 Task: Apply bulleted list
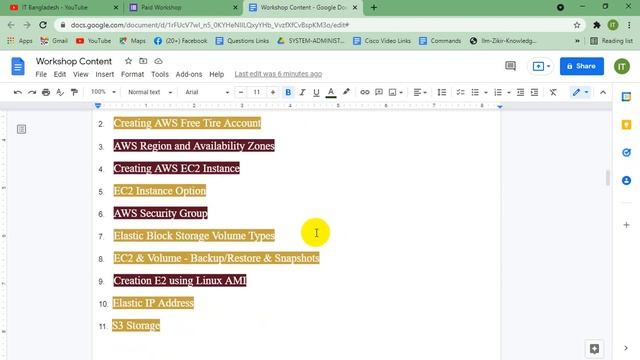pos(475,92)
